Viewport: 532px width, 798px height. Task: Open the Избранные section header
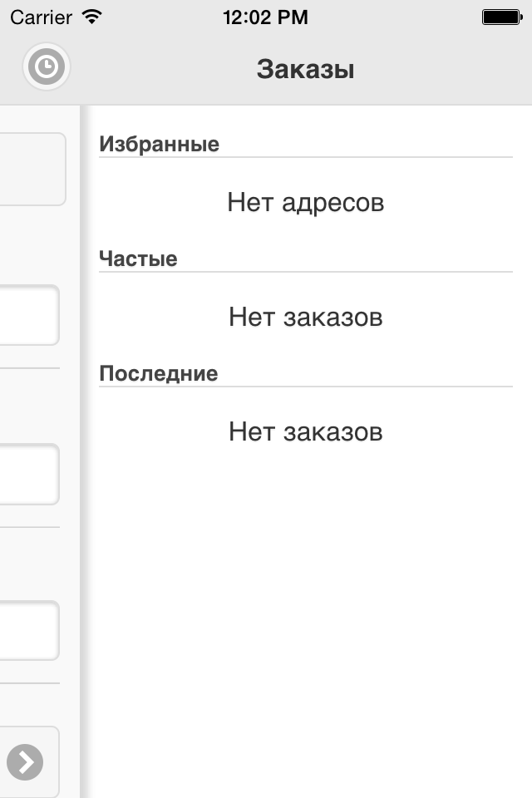160,144
